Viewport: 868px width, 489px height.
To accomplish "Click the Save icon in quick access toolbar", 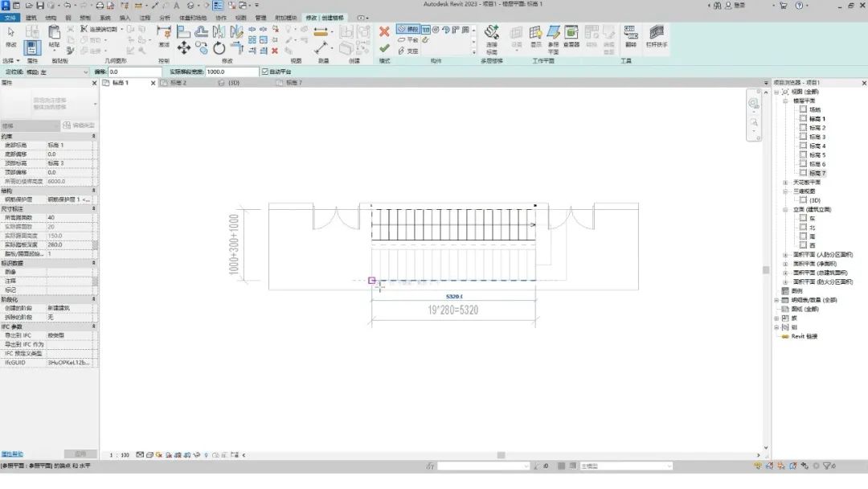I will coord(40,5).
